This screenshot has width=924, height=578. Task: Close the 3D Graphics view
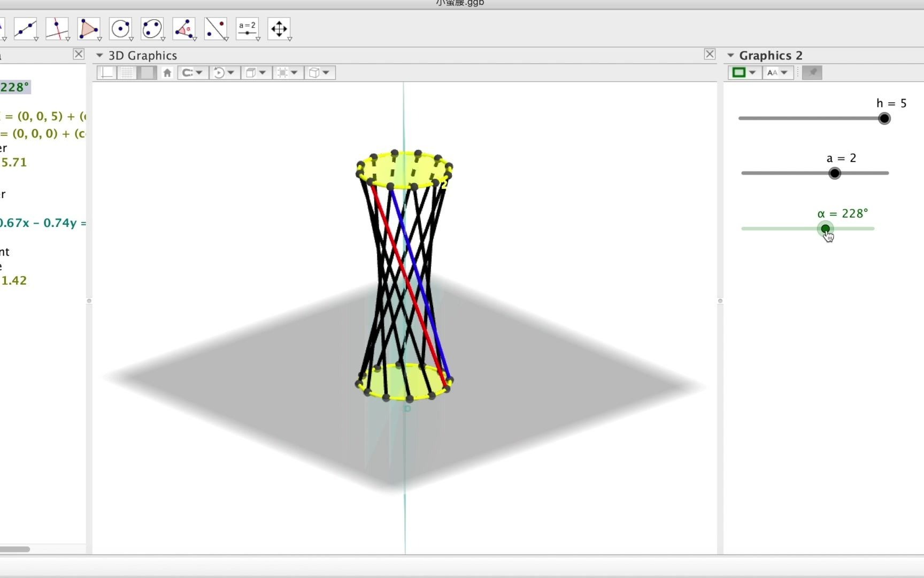[710, 54]
